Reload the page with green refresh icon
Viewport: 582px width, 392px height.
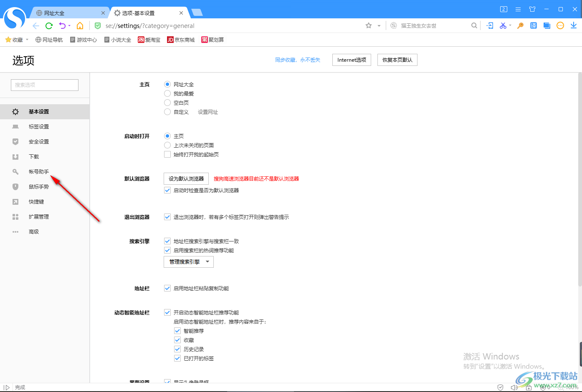tap(49, 26)
